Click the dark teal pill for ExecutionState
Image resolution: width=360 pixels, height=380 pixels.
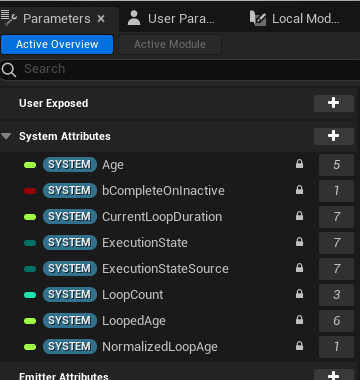pyautogui.click(x=30, y=243)
